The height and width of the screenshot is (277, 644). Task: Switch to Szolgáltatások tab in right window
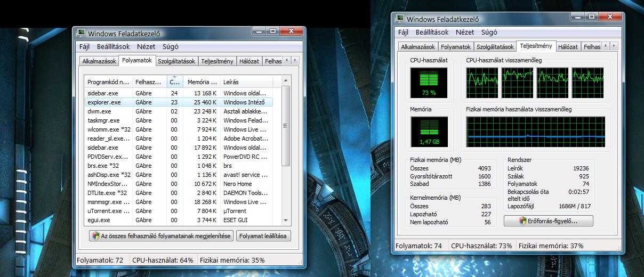[x=495, y=47]
